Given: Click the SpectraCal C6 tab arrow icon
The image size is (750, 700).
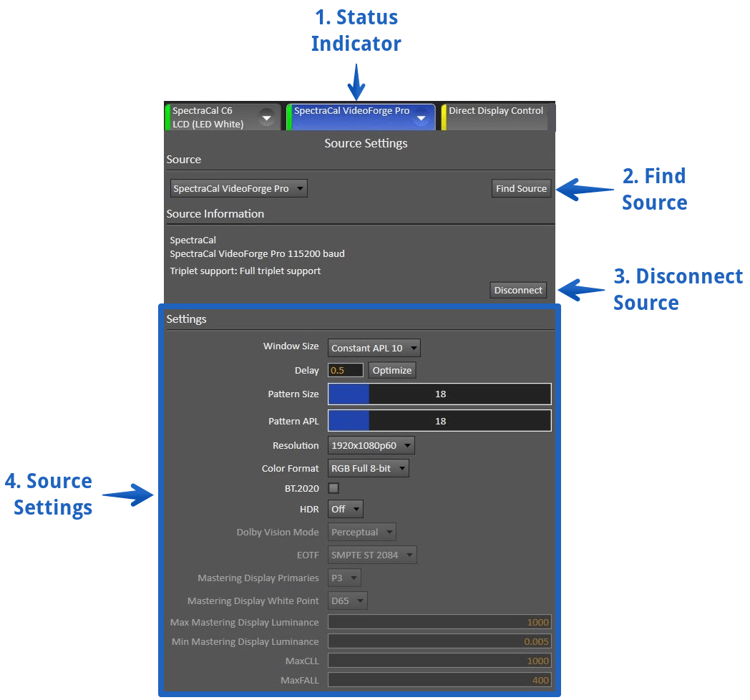Looking at the screenshot, I should click(x=266, y=117).
